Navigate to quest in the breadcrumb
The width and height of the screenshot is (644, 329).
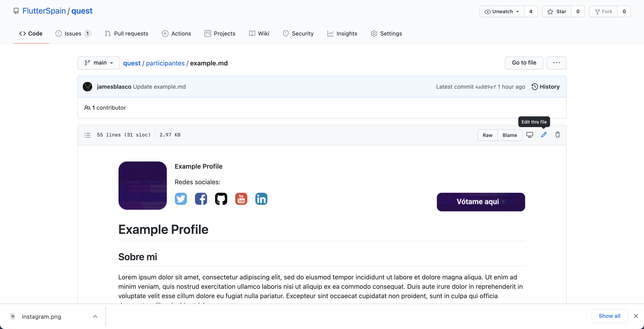(x=132, y=63)
